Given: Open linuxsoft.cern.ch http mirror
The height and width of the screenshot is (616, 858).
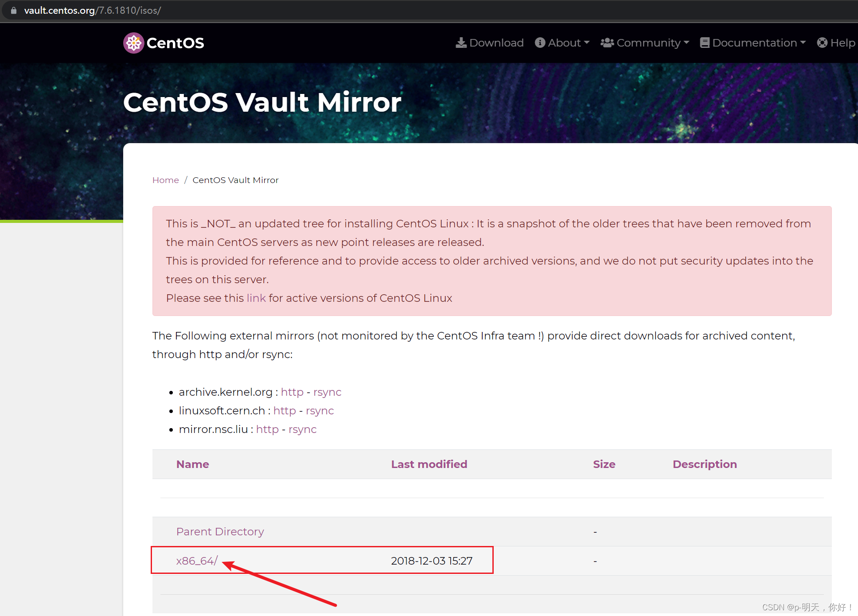Looking at the screenshot, I should click(x=285, y=410).
